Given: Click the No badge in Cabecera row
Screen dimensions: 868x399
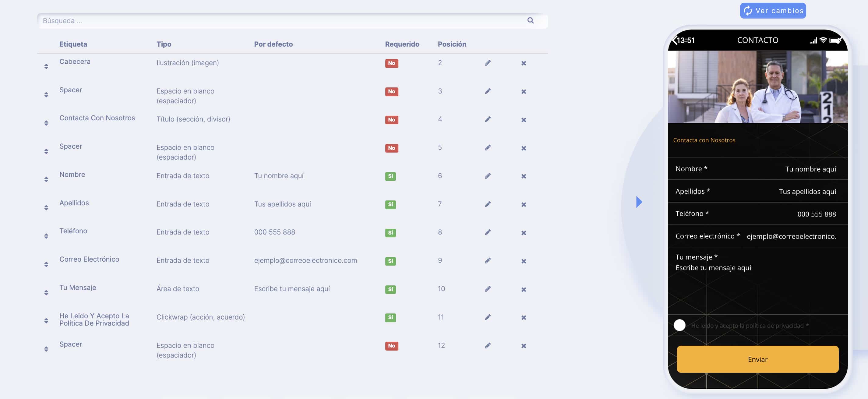Looking at the screenshot, I should pos(392,63).
